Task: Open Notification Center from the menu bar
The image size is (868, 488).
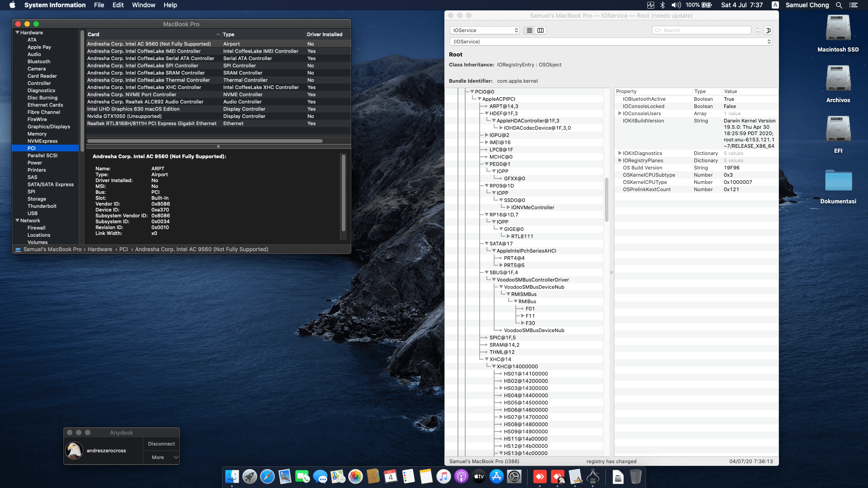Action: pos(854,5)
